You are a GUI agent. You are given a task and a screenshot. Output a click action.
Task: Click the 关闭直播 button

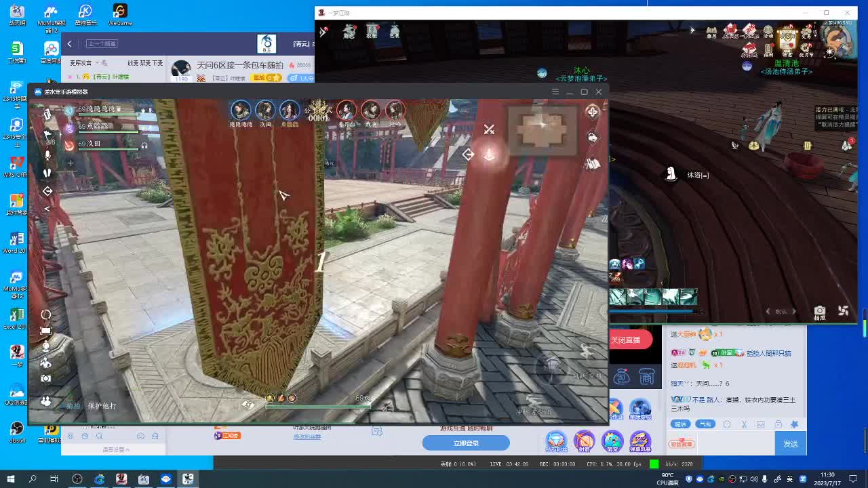click(x=630, y=340)
